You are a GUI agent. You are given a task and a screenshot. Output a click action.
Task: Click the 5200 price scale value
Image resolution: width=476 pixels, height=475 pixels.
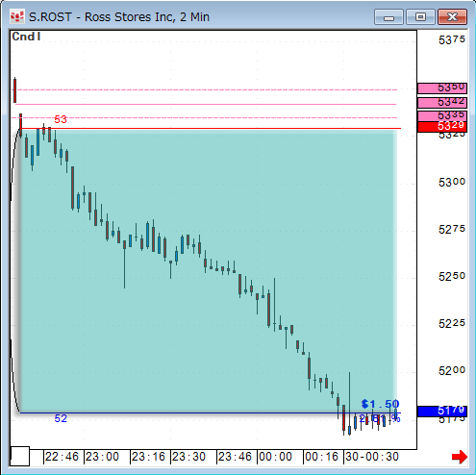point(452,371)
